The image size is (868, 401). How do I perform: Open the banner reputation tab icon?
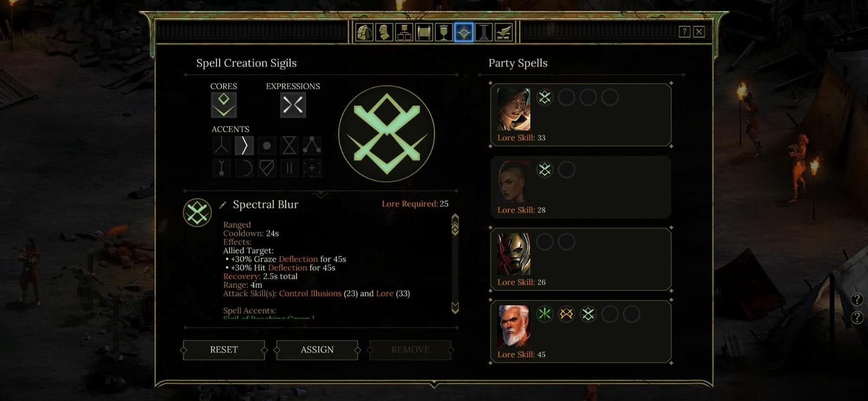pos(444,33)
